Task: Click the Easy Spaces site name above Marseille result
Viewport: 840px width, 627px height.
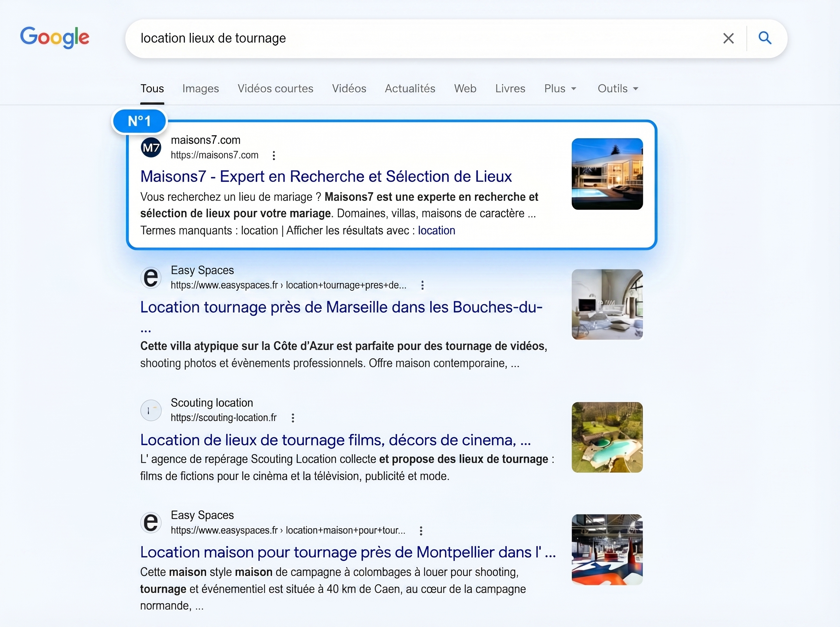Action: (202, 270)
